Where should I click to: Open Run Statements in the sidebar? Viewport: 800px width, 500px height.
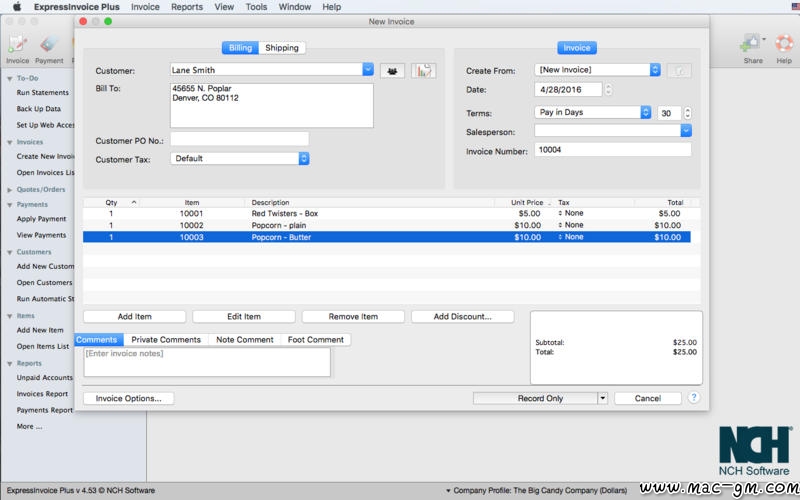[42, 93]
